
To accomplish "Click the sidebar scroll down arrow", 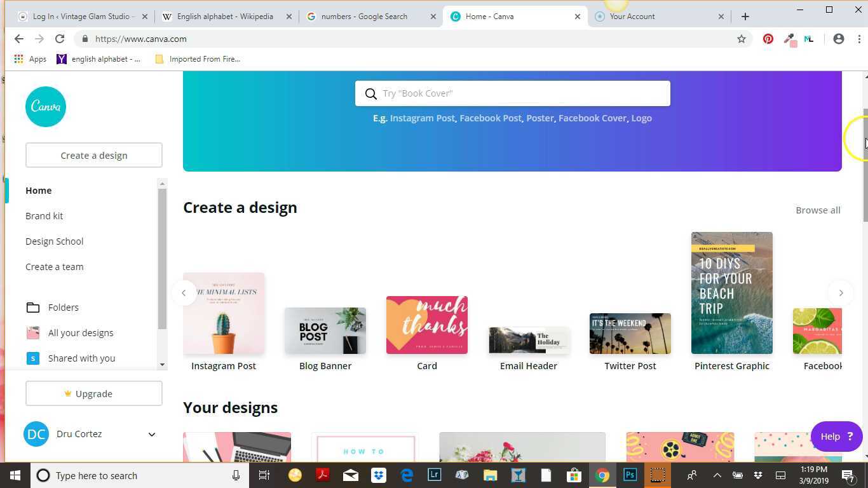I will click(x=162, y=365).
